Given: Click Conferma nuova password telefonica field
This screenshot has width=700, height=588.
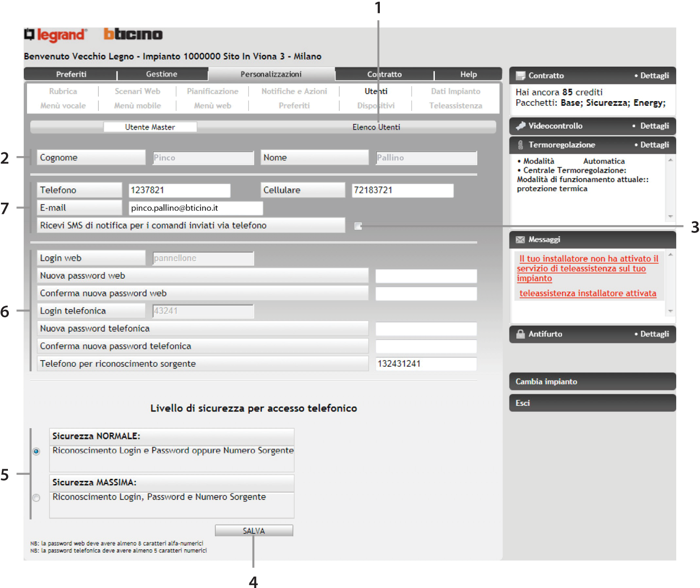Looking at the screenshot, I should pos(426,346).
